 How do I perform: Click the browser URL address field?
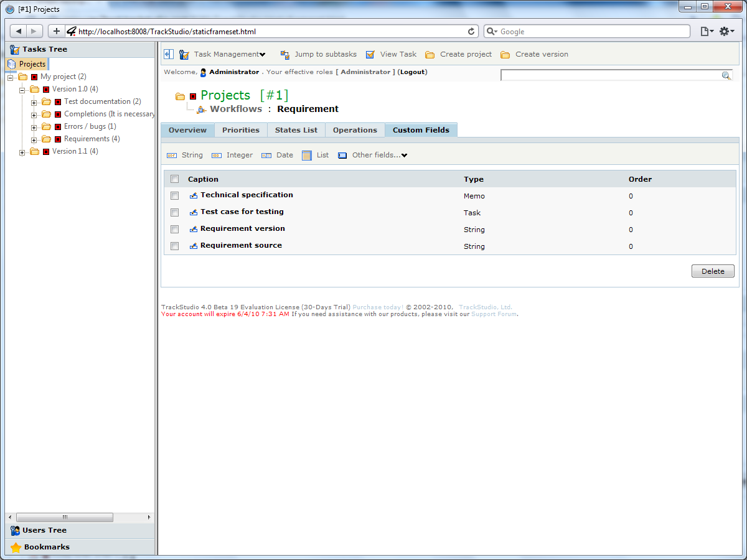click(272, 31)
